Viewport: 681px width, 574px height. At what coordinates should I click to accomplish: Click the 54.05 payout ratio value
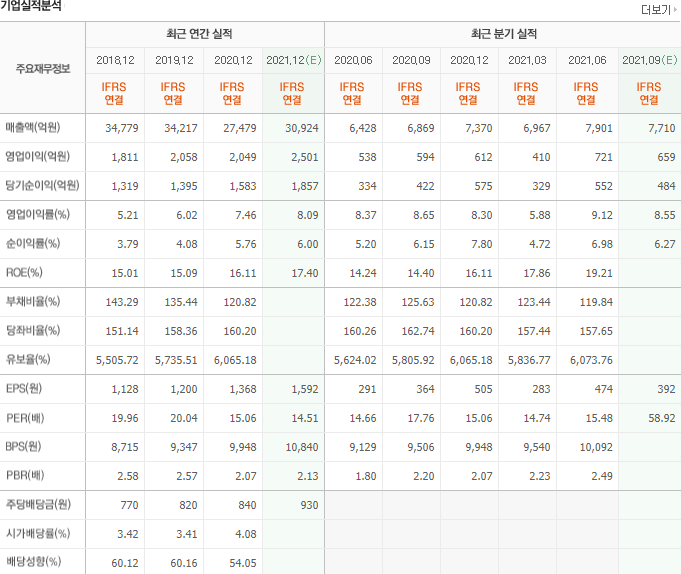243,563
